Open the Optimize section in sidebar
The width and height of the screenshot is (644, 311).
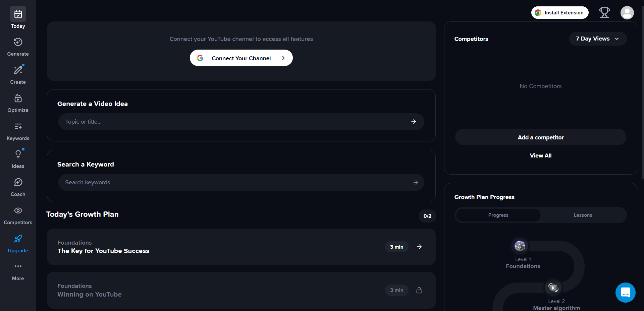tap(18, 103)
